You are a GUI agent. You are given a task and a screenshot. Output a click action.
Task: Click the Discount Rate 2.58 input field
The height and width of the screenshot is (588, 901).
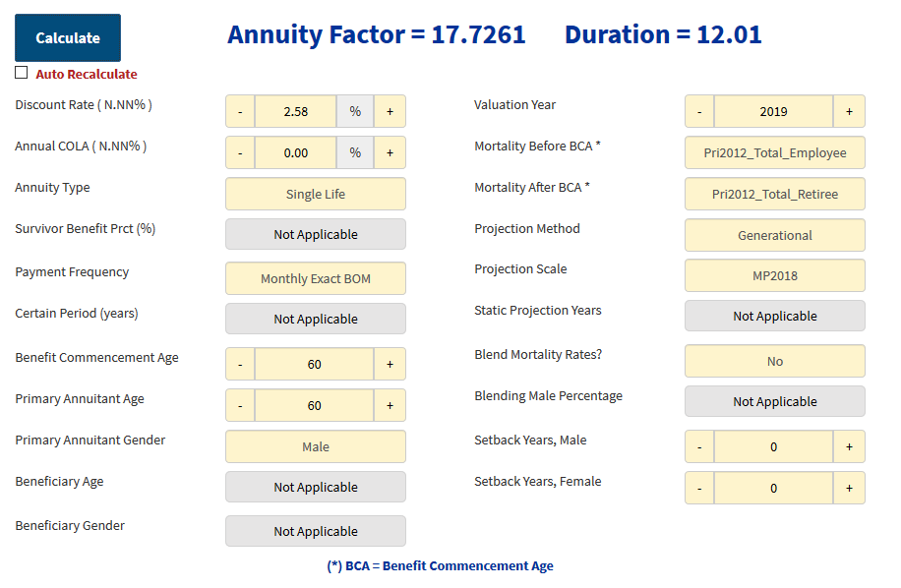point(295,111)
